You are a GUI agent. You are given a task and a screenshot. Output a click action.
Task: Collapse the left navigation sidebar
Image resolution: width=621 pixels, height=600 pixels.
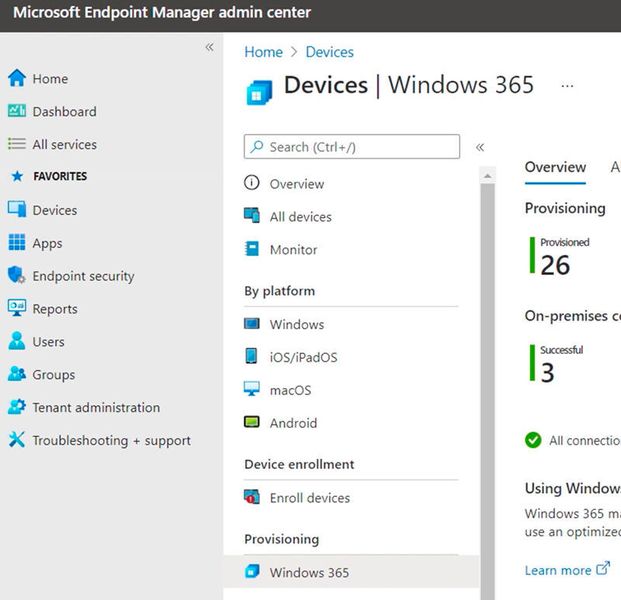210,47
